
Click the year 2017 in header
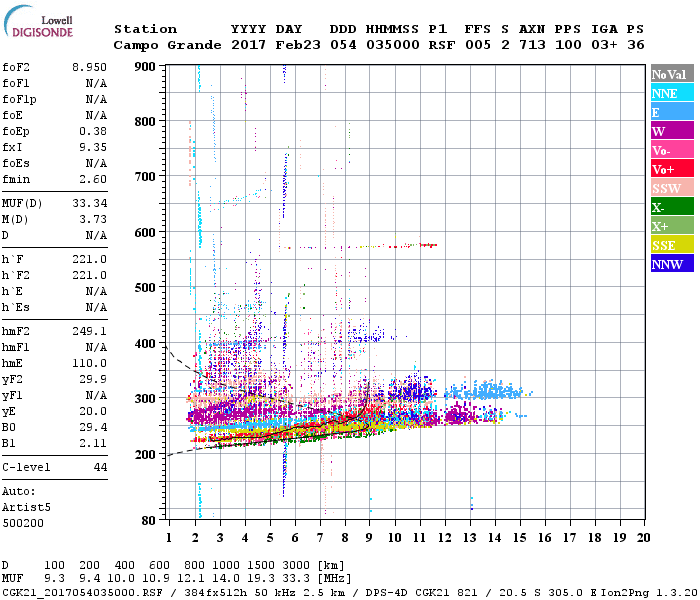(249, 45)
